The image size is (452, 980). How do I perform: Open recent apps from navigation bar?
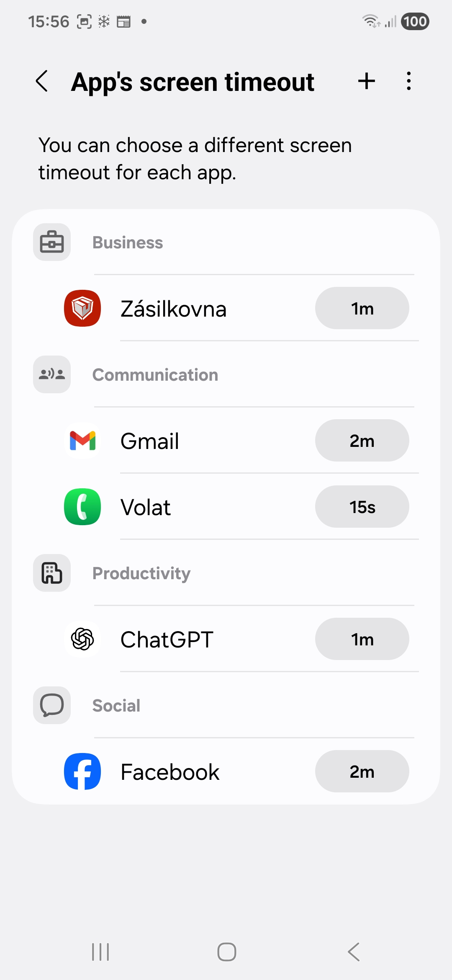point(100,952)
